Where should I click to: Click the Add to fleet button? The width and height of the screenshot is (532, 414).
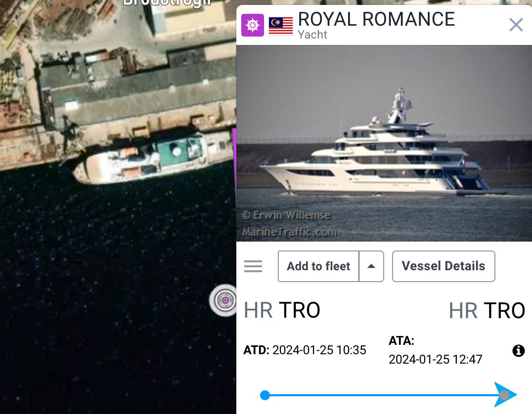coord(318,266)
